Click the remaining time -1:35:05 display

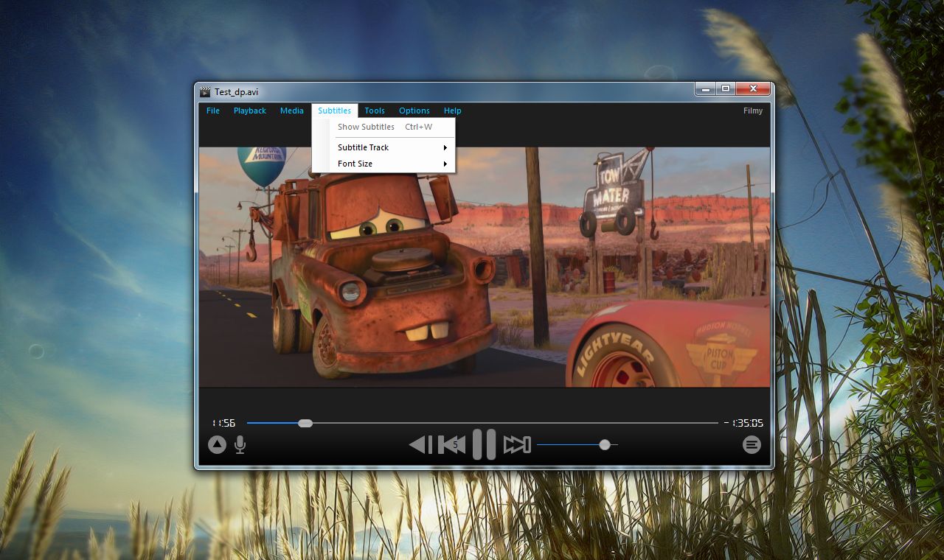[x=744, y=423]
